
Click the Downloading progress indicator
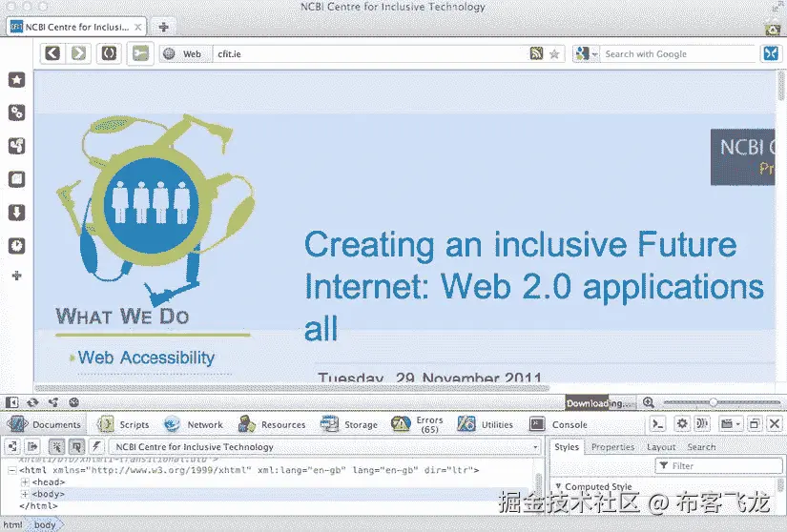[601, 402]
